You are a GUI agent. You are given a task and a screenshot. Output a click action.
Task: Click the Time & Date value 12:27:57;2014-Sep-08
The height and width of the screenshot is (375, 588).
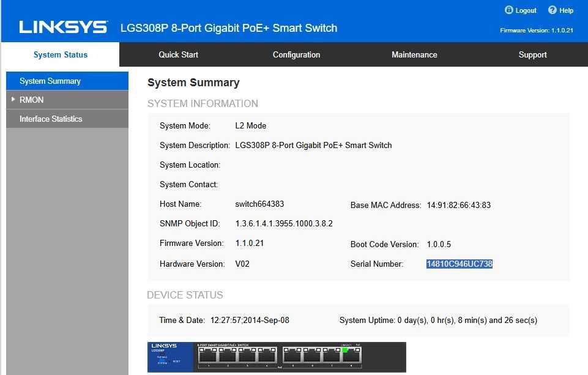point(250,321)
